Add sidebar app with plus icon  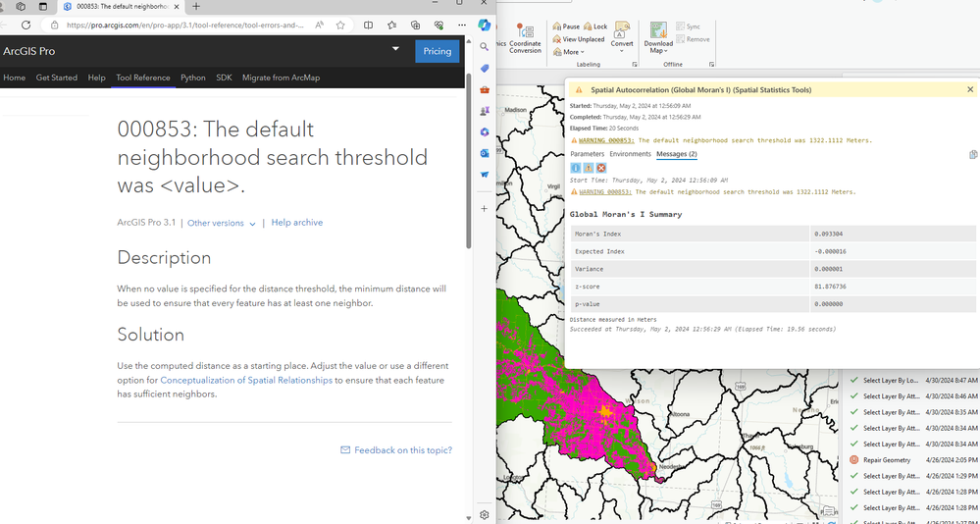484,208
